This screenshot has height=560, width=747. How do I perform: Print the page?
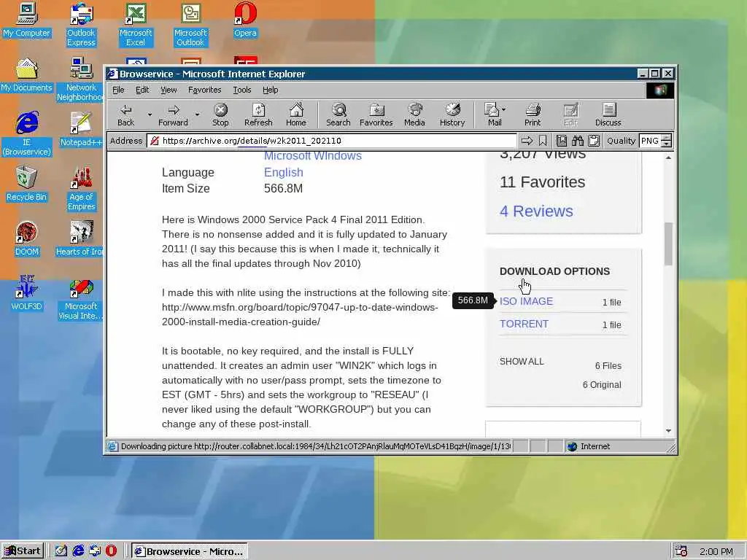[x=533, y=115]
